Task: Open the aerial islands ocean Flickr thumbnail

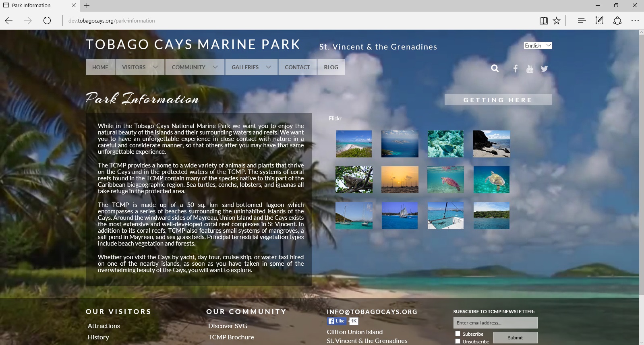Action: tap(400, 144)
